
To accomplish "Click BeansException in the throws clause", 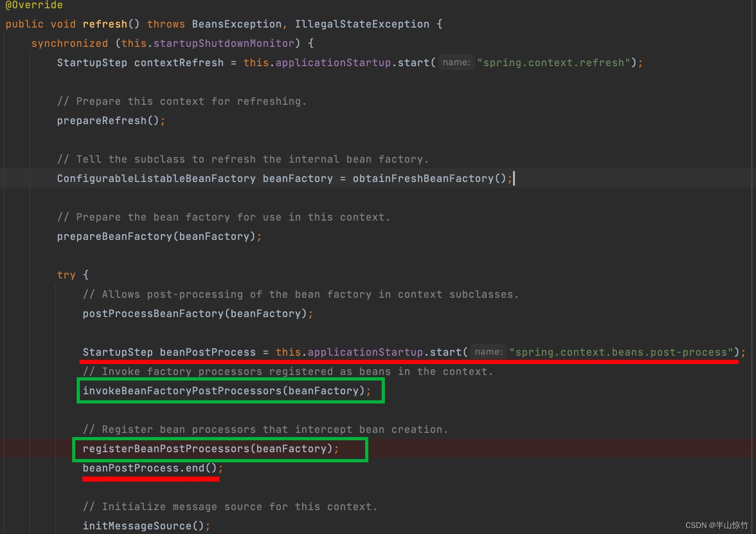I will (237, 24).
